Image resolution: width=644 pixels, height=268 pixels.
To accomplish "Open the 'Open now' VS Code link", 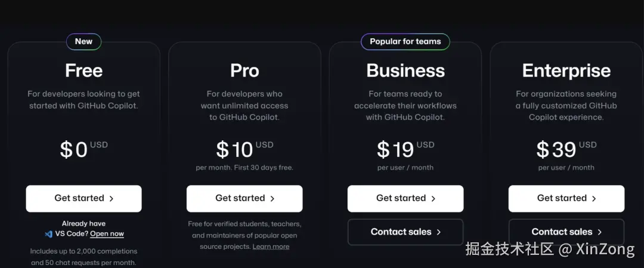I will click(x=107, y=234).
